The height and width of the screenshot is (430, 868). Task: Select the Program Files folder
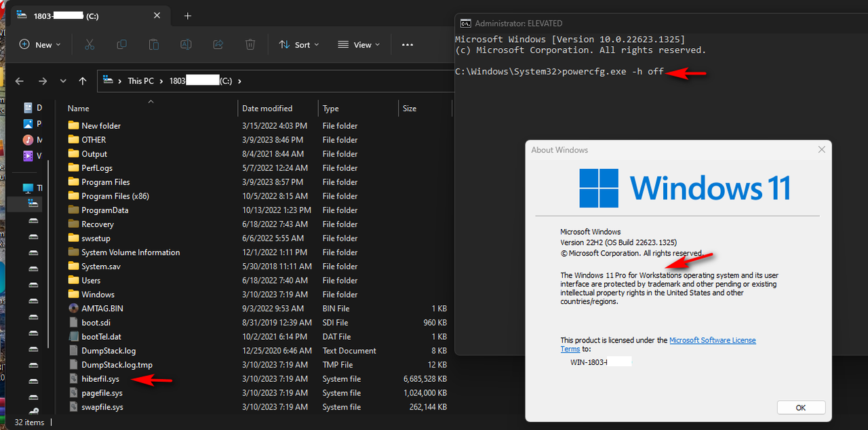point(106,182)
